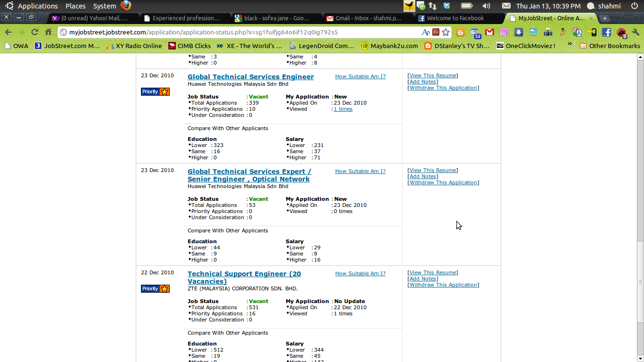Click the power shutdown icon

(635, 6)
